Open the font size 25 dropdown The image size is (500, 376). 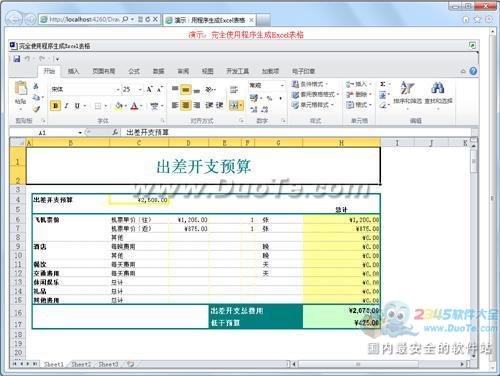coord(140,89)
